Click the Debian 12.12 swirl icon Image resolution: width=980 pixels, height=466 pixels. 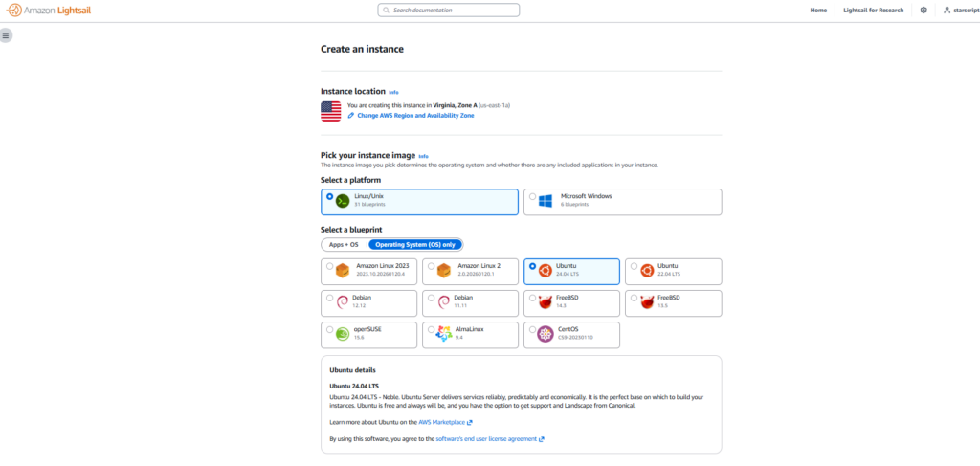343,302
